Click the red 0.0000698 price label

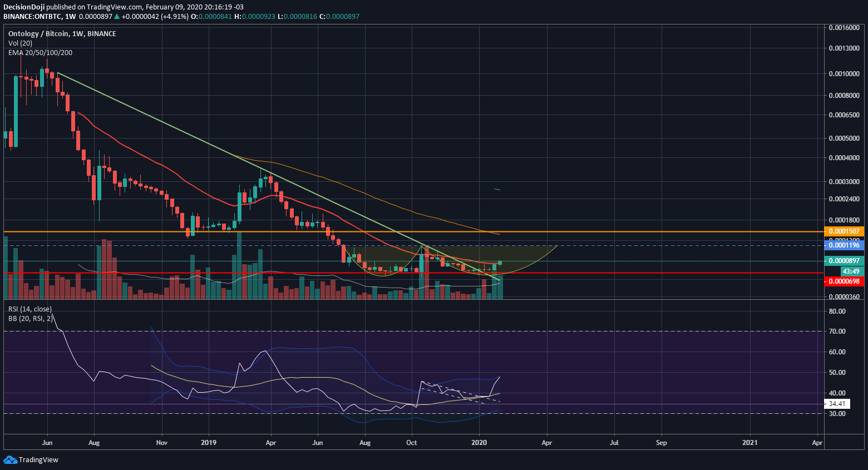[844, 281]
